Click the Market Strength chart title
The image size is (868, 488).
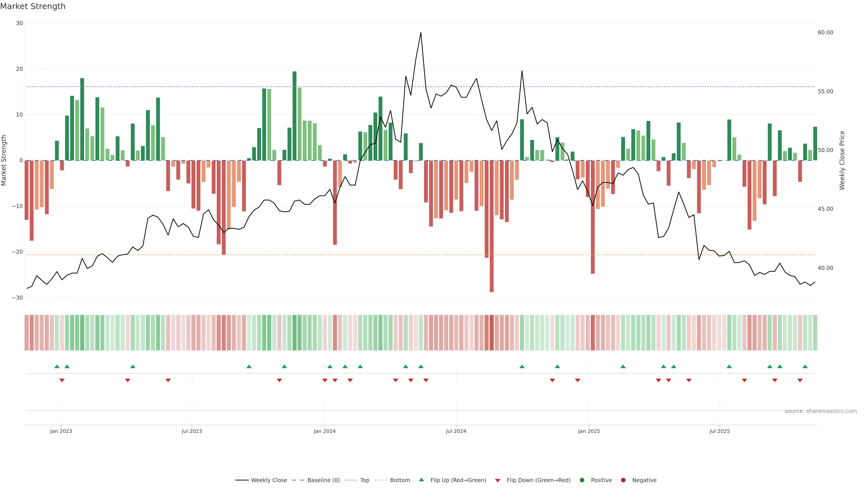click(x=33, y=6)
